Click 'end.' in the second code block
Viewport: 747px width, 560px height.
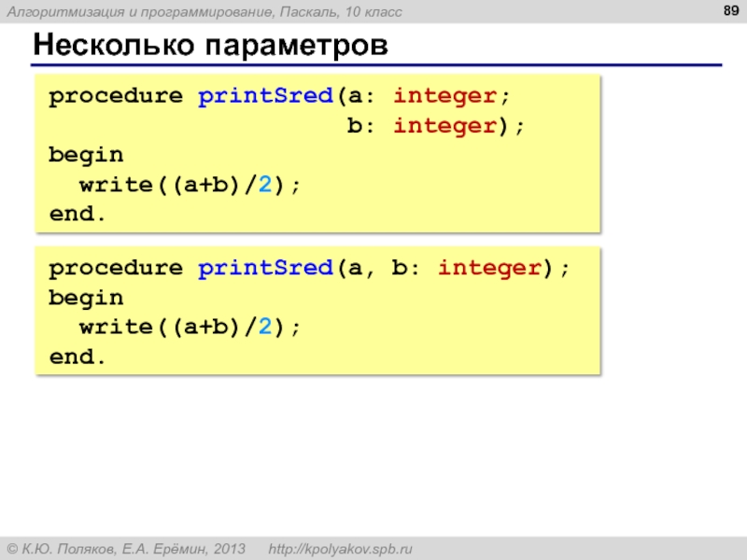click(77, 357)
